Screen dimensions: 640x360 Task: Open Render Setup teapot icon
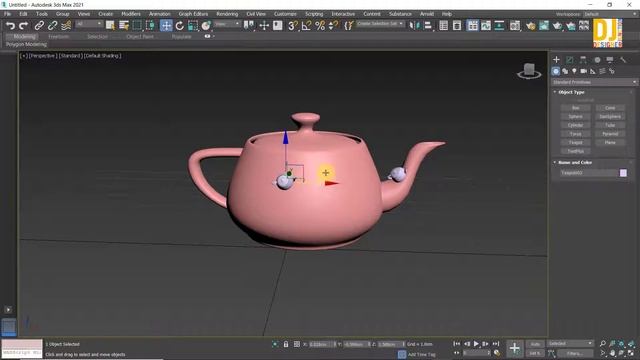point(531,26)
